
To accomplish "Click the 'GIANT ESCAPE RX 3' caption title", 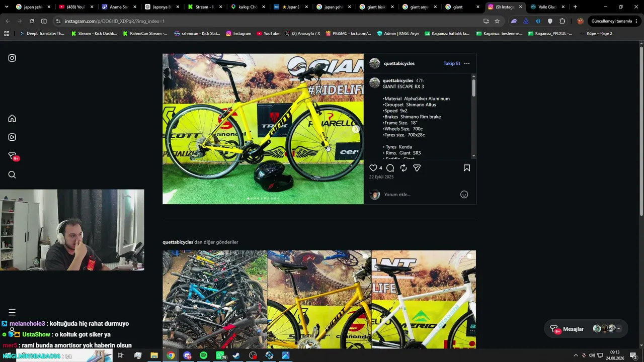I will point(403,86).
